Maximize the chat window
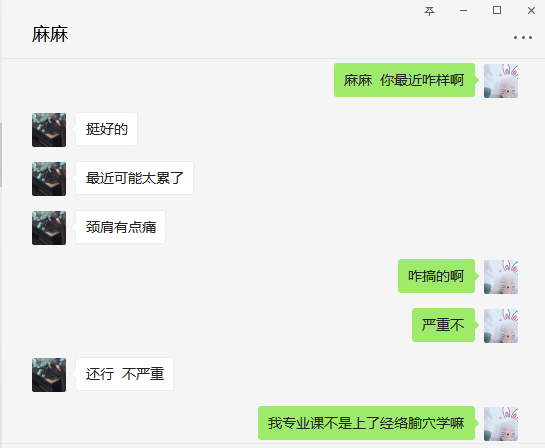Screen dimensions: 545x448 pyautogui.click(x=497, y=10)
